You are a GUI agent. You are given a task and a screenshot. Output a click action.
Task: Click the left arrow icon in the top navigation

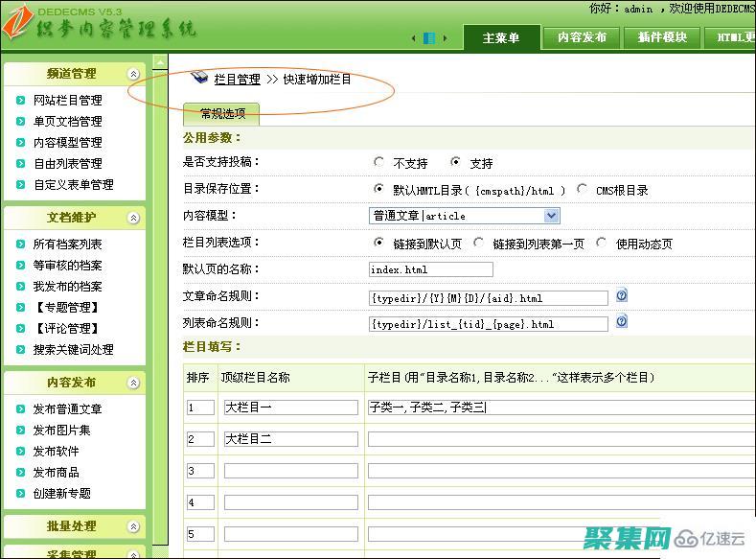point(414,38)
